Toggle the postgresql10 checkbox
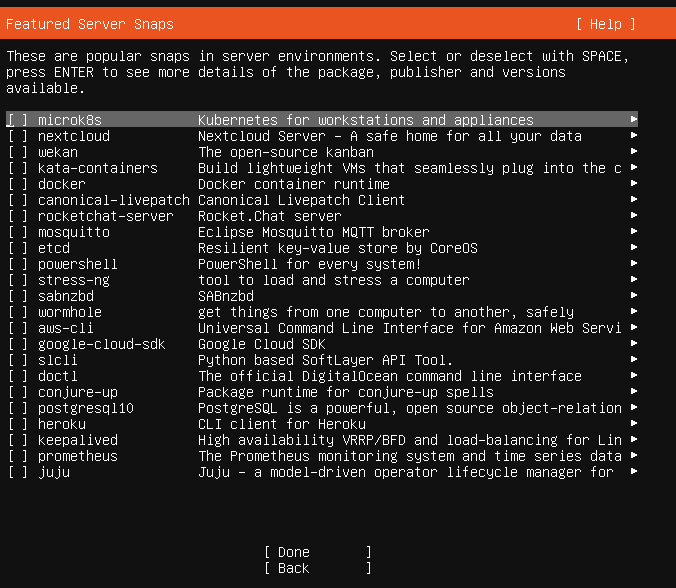 point(18,408)
